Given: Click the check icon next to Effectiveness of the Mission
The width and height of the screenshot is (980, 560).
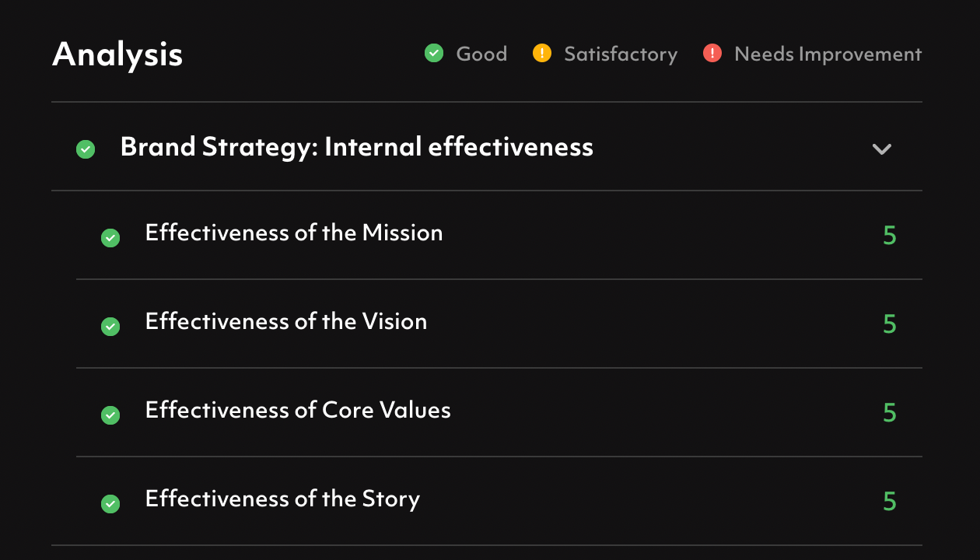Looking at the screenshot, I should (110, 238).
